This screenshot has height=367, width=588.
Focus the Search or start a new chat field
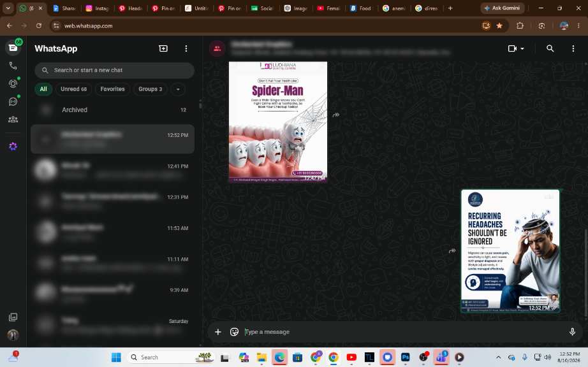[114, 70]
